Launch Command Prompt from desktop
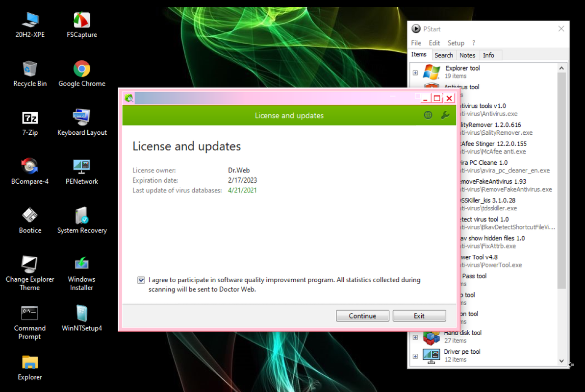Image resolution: width=585 pixels, height=392 pixels. point(30,322)
